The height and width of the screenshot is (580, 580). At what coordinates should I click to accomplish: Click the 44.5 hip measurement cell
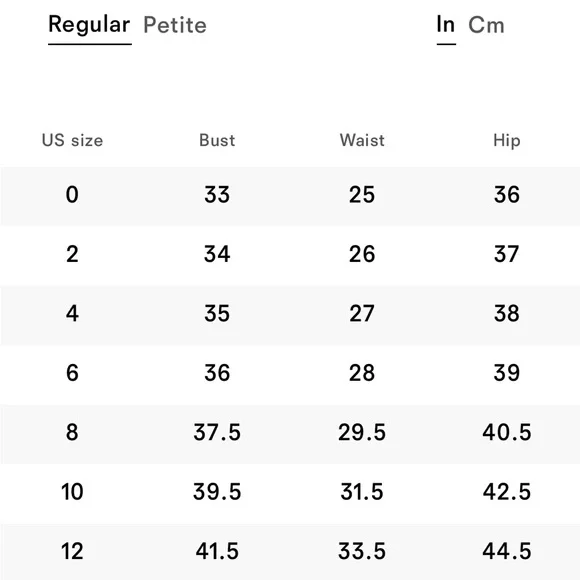pos(507,551)
